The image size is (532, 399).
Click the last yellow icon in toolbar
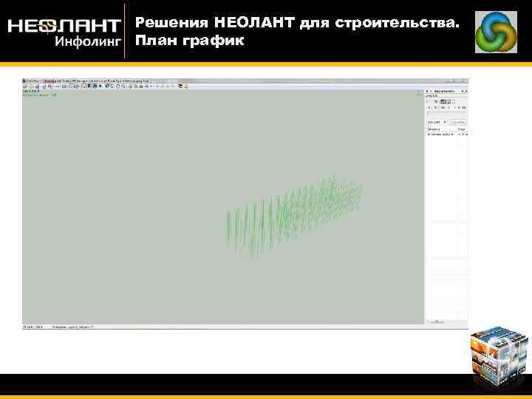click(x=186, y=86)
